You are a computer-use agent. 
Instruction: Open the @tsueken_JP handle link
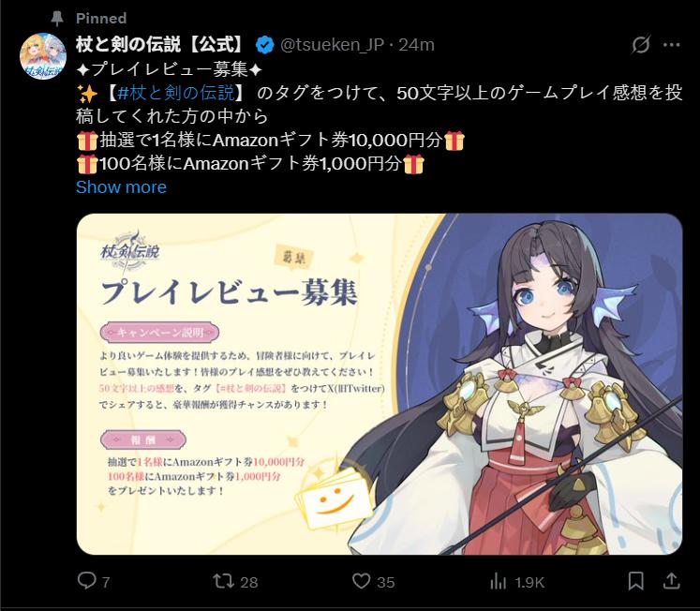point(332,45)
